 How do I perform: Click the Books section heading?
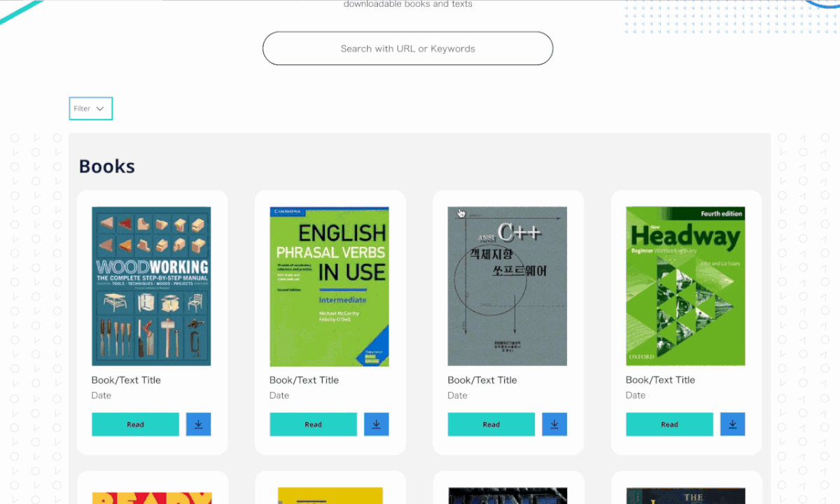coord(107,166)
